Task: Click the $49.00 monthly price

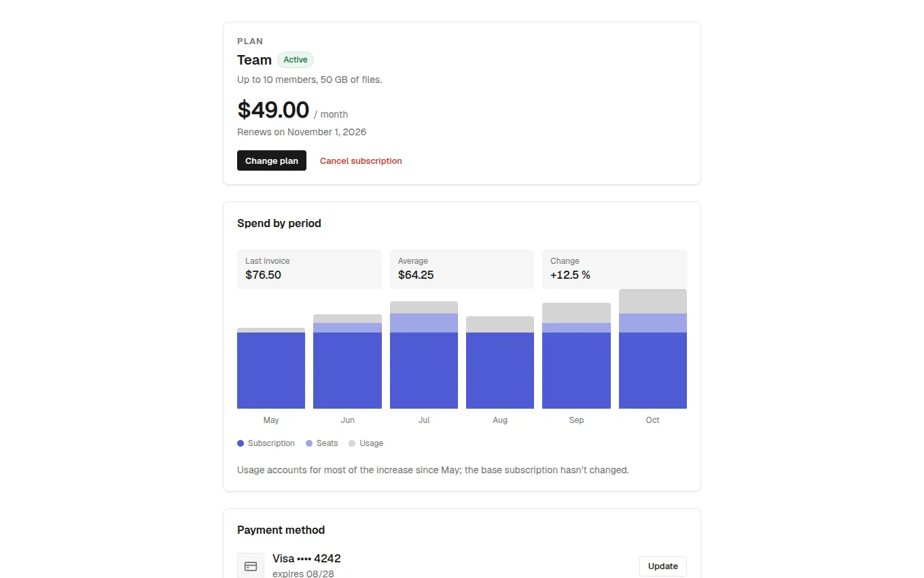Action: (273, 109)
